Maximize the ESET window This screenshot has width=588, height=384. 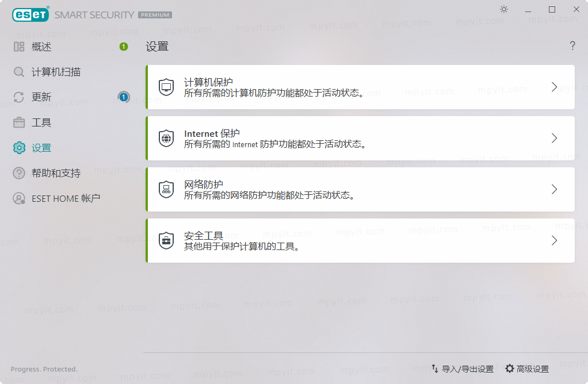[x=552, y=9]
